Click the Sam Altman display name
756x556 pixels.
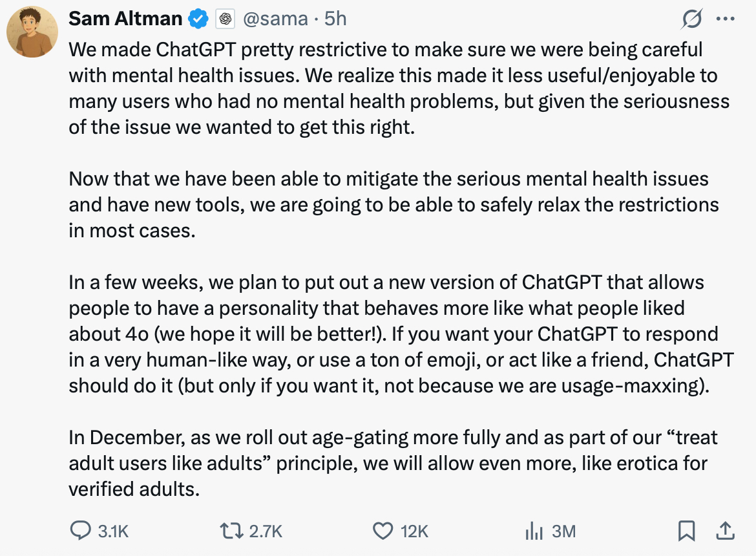pos(125,19)
